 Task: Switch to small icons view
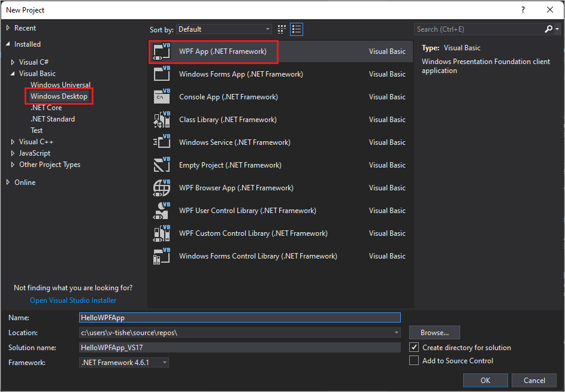click(281, 29)
